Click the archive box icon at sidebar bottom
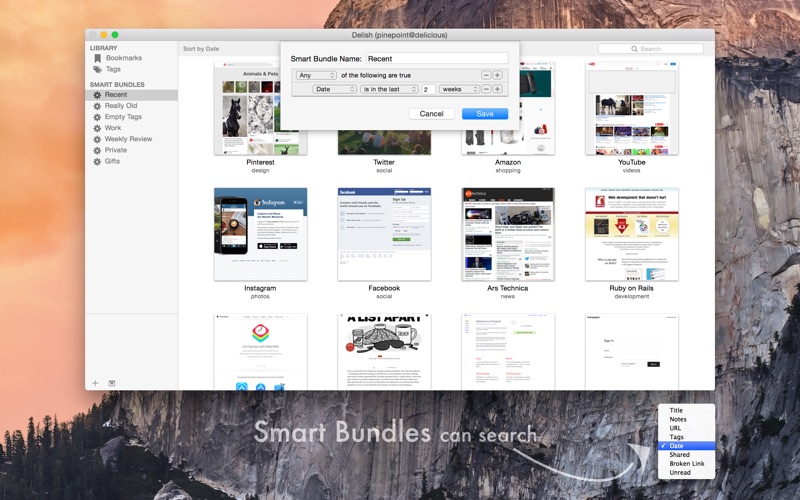Image resolution: width=800 pixels, height=500 pixels. pyautogui.click(x=112, y=383)
